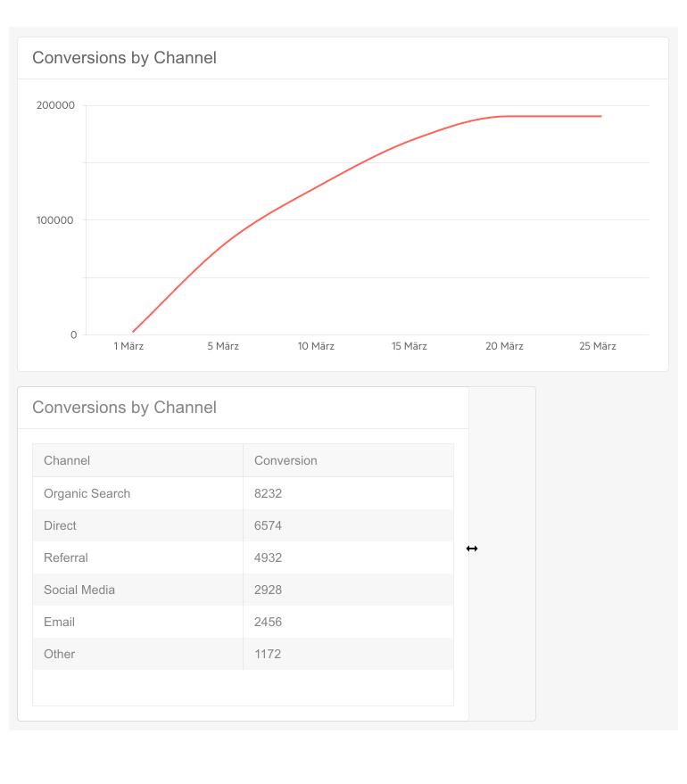Click the Referral channel cell
Screen dimensions: 687x784
[x=66, y=557]
